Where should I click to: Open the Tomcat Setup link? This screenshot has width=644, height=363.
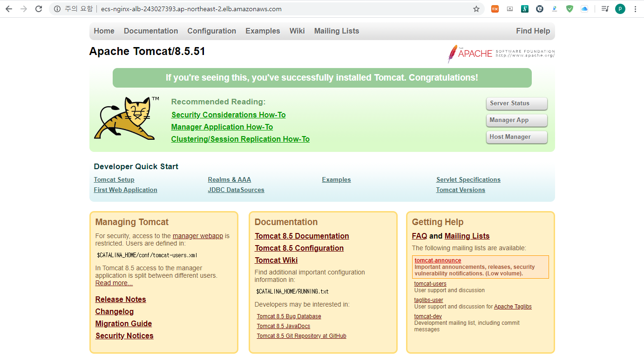click(114, 180)
